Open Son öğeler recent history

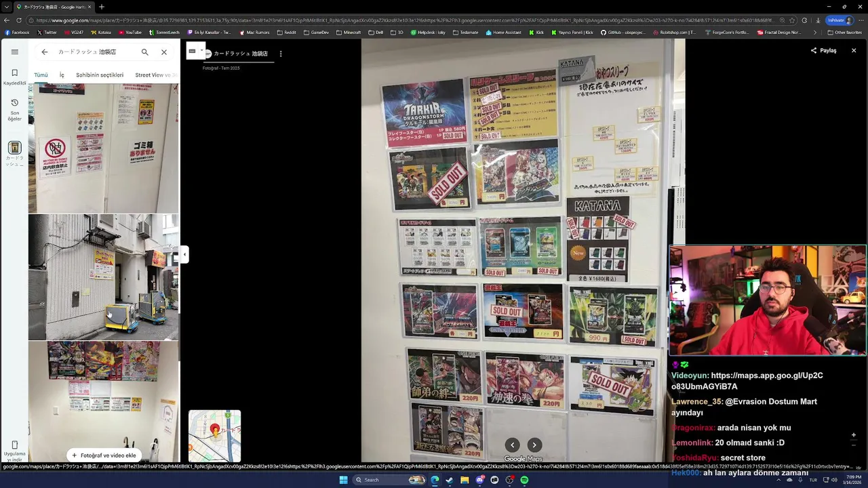coord(14,110)
